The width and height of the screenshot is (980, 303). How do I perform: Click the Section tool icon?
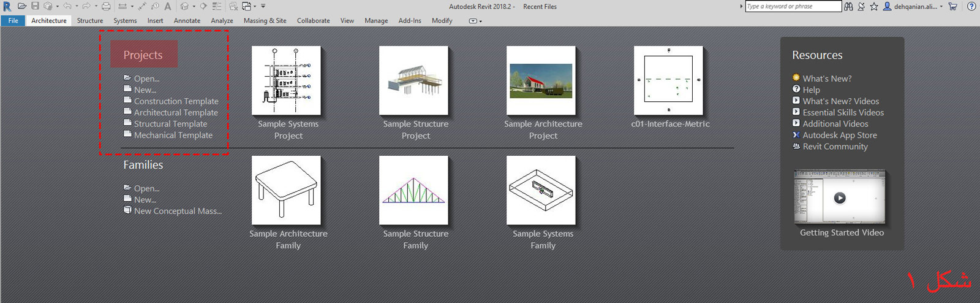click(x=203, y=6)
